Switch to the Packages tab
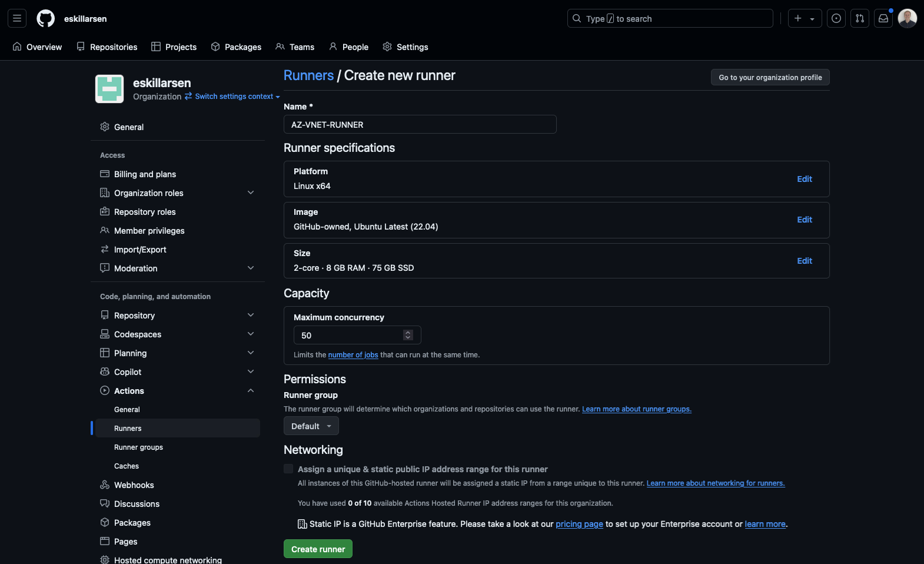 tap(236, 47)
